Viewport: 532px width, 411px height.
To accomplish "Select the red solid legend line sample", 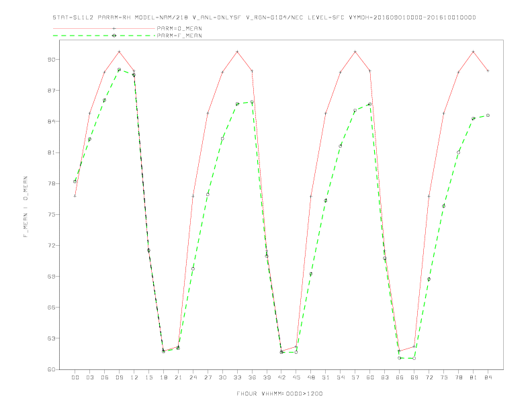I will pos(104,28).
